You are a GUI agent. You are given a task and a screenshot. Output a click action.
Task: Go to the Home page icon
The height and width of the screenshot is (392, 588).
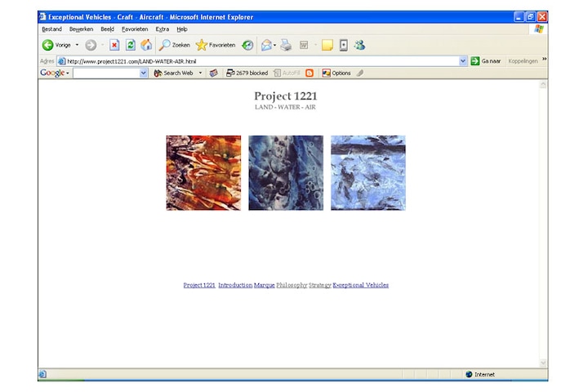(145, 45)
